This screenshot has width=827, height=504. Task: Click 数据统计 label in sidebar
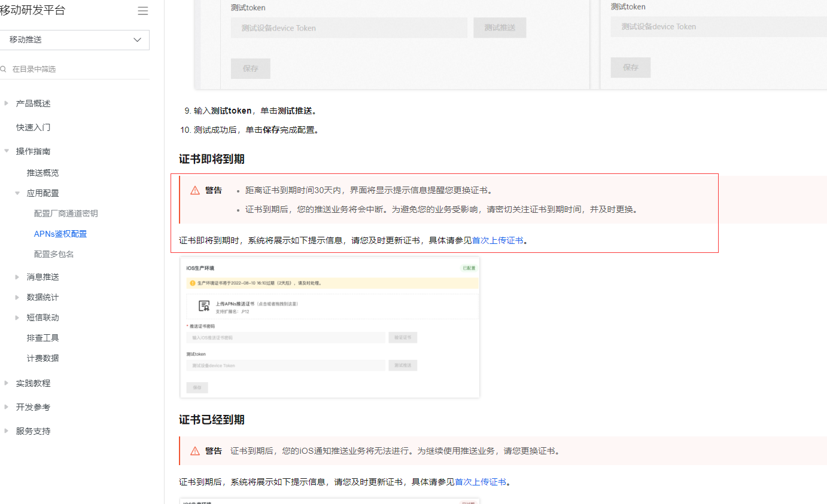coord(43,297)
